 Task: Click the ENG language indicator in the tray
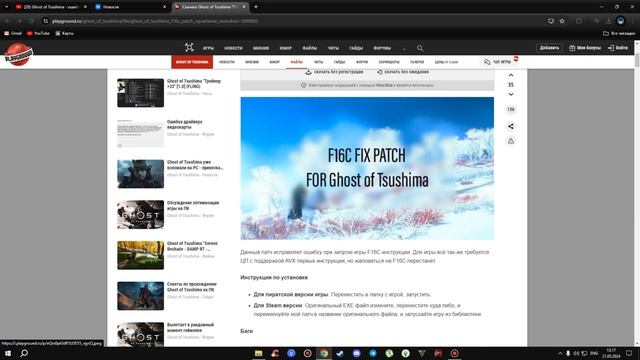(x=594, y=353)
